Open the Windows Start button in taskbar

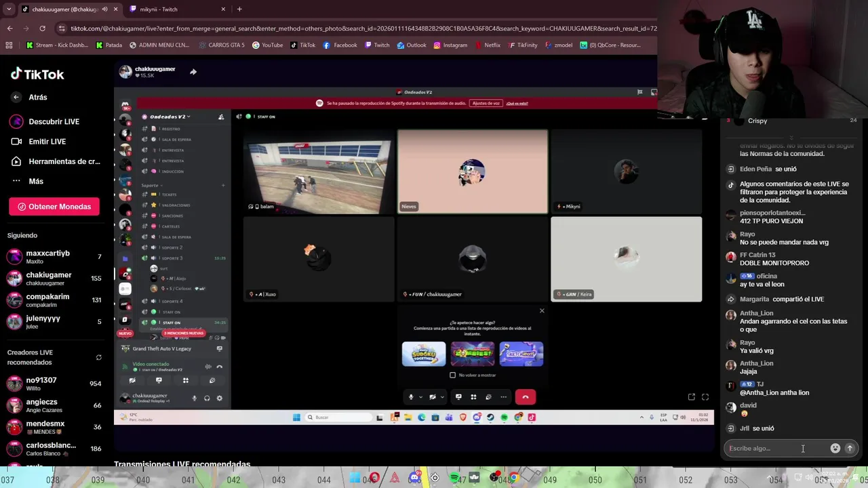(x=296, y=418)
